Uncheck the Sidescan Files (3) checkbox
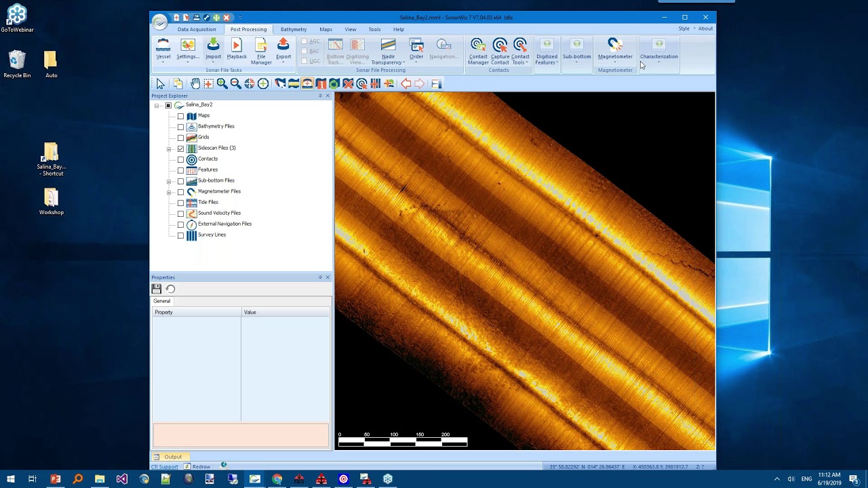868x488 pixels. pos(180,148)
